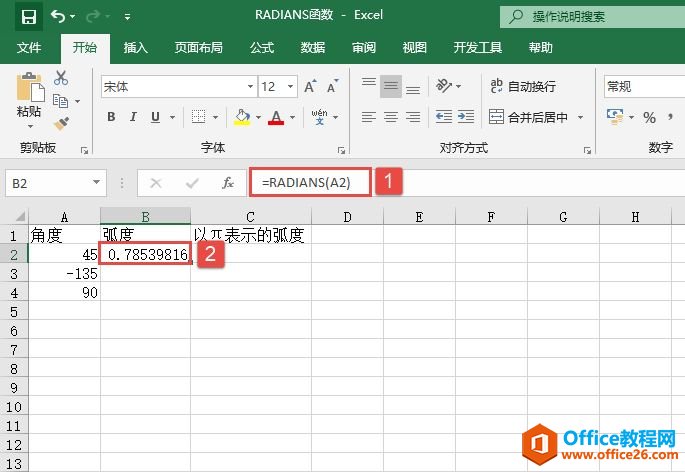The height and width of the screenshot is (472, 685).
Task: Cancel the formula entry with X
Action: pos(156,183)
